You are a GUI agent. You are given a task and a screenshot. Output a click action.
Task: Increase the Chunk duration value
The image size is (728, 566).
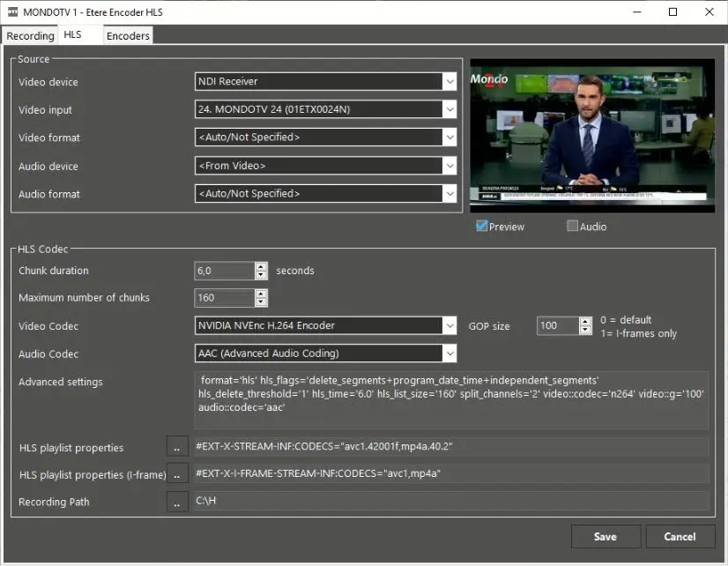click(261, 266)
